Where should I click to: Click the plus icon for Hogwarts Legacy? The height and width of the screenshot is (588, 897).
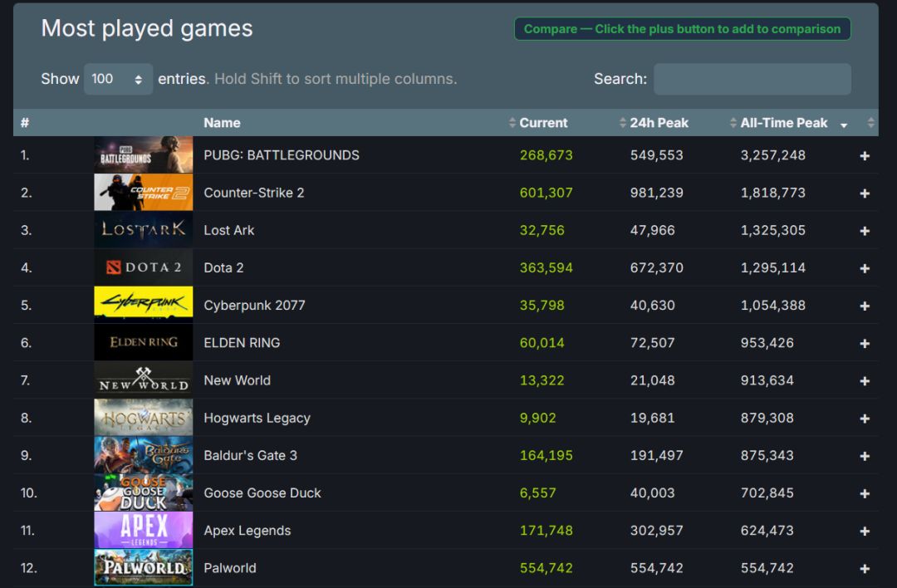pos(865,419)
